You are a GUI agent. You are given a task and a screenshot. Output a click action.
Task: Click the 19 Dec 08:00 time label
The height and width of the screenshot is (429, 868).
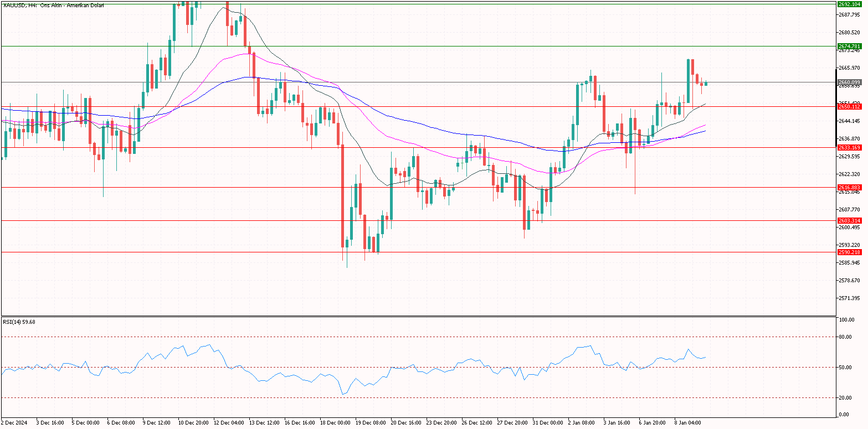tap(369, 423)
